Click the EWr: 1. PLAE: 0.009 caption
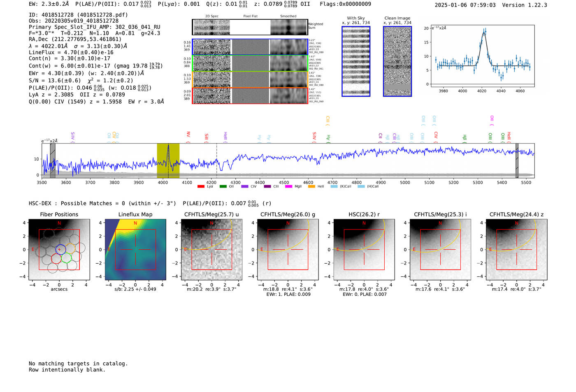 (x=288, y=295)
